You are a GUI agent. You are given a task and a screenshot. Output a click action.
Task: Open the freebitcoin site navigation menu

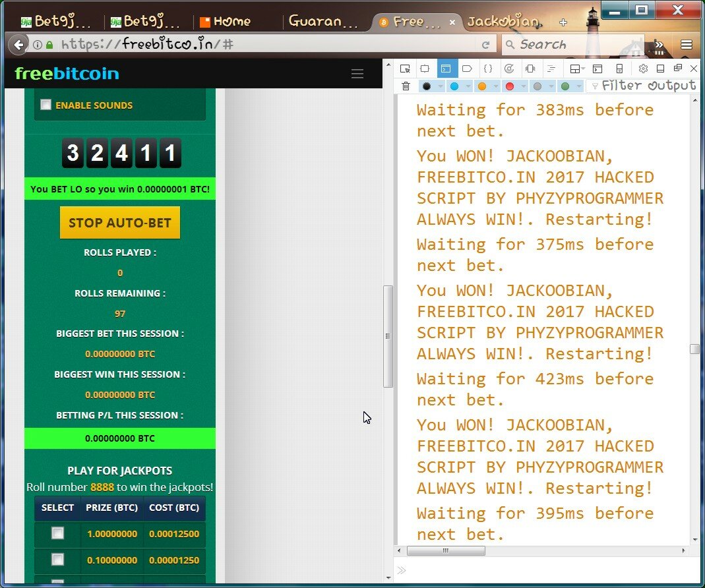[357, 74]
